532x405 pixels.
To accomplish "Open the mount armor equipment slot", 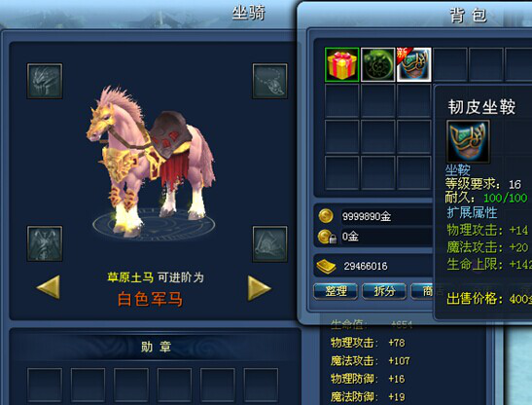I will 45,243.
